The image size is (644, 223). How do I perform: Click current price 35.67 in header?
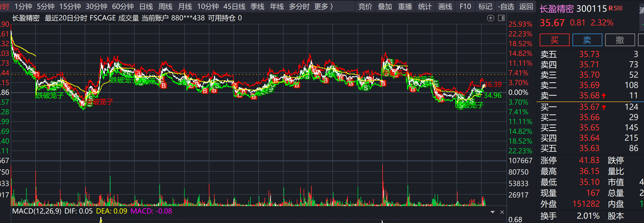click(552, 23)
